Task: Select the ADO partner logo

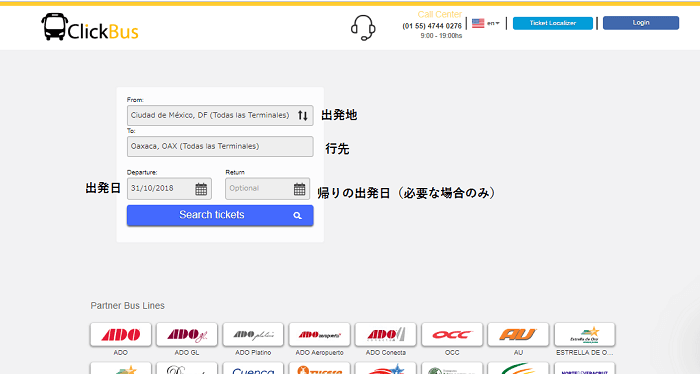Action: [121, 335]
